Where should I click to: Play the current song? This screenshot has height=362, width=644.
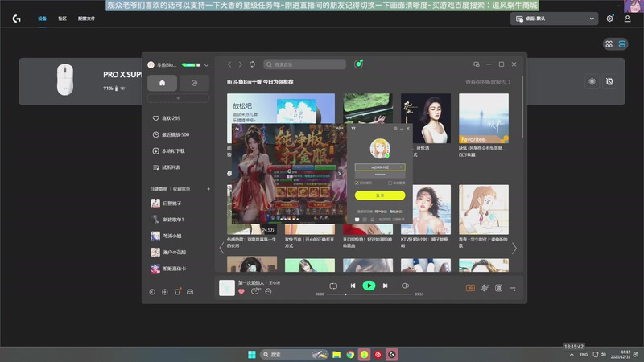369,286
